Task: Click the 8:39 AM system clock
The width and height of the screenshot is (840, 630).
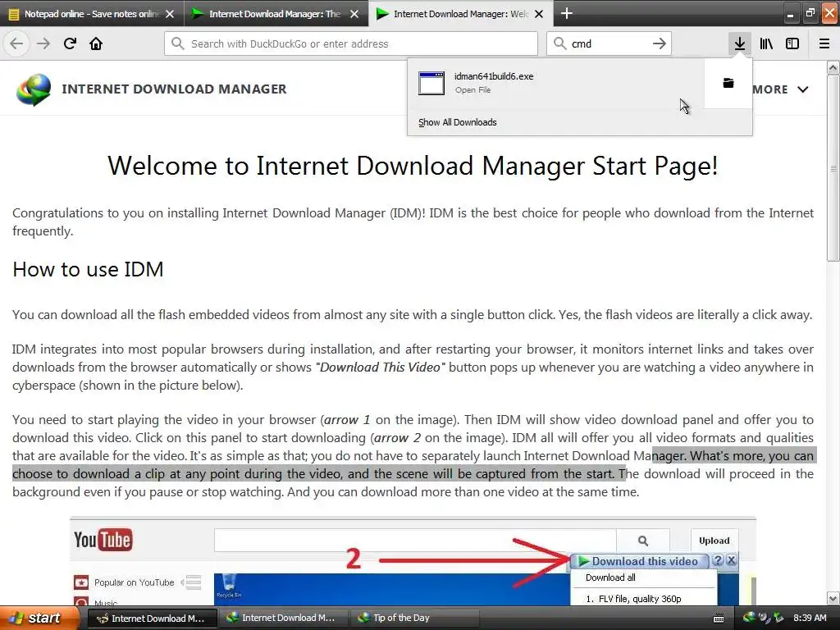Action: tap(810, 618)
